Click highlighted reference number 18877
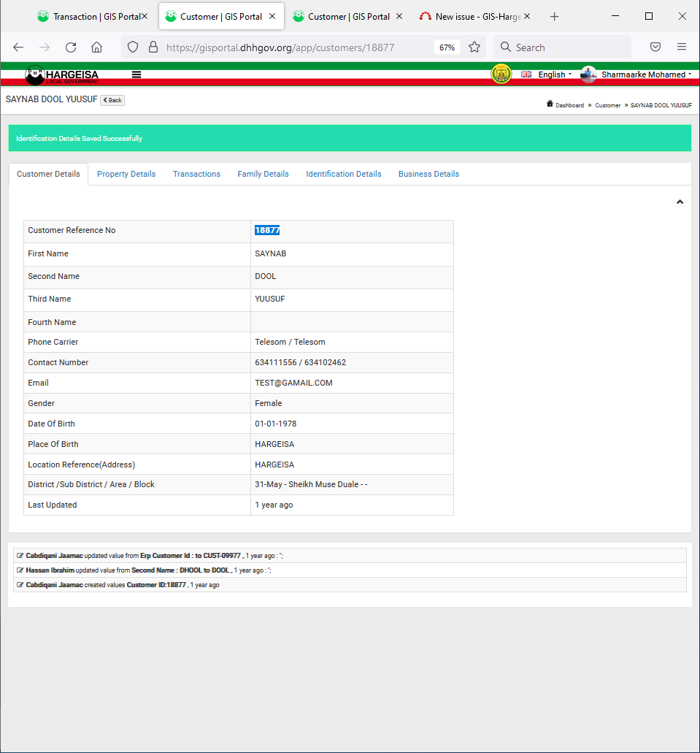 pyautogui.click(x=267, y=230)
